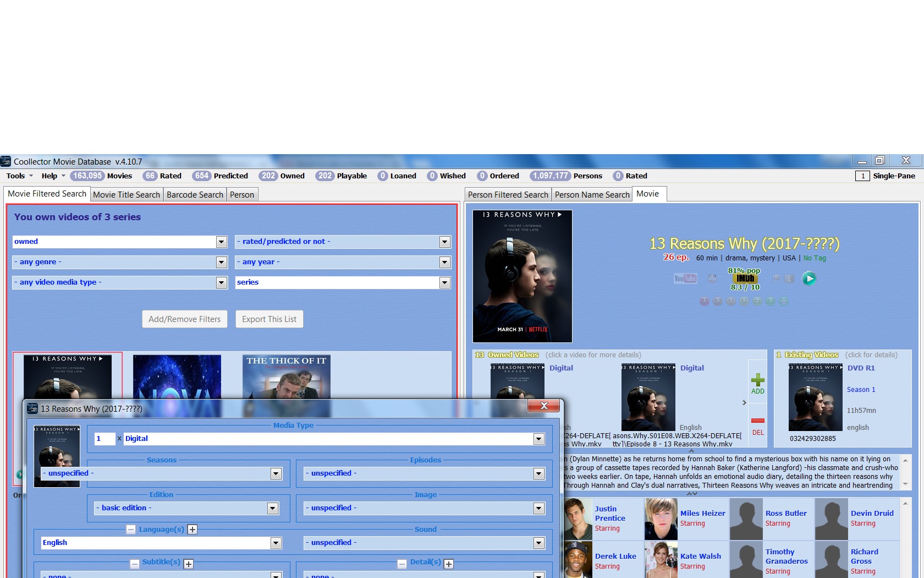Show the 202 Playable movies

pyautogui.click(x=342, y=176)
